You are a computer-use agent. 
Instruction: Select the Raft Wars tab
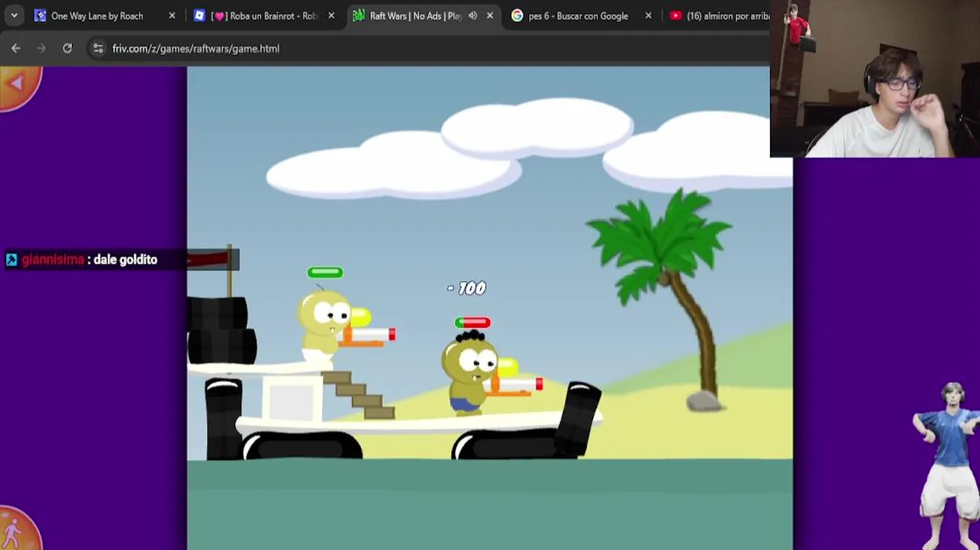416,15
